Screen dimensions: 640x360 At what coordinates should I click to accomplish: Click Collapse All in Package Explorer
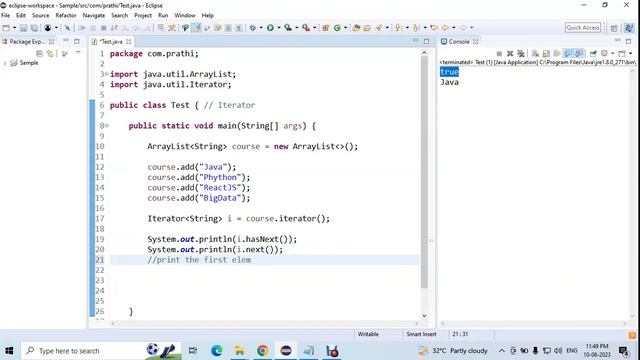39,53
